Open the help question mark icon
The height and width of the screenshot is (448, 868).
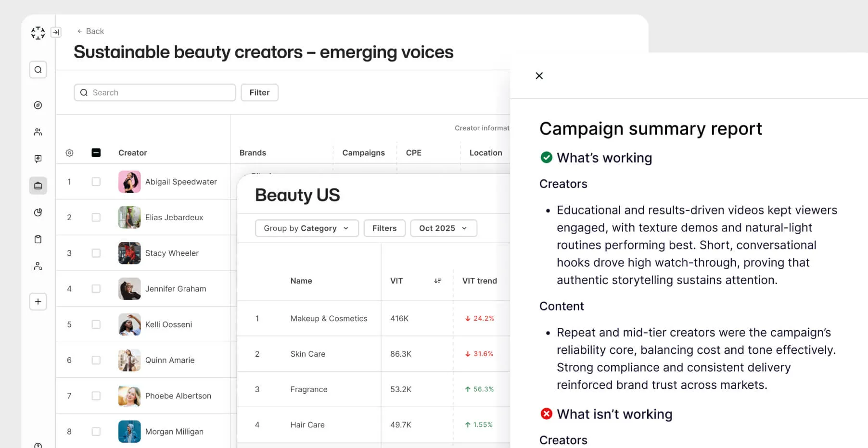point(38,446)
